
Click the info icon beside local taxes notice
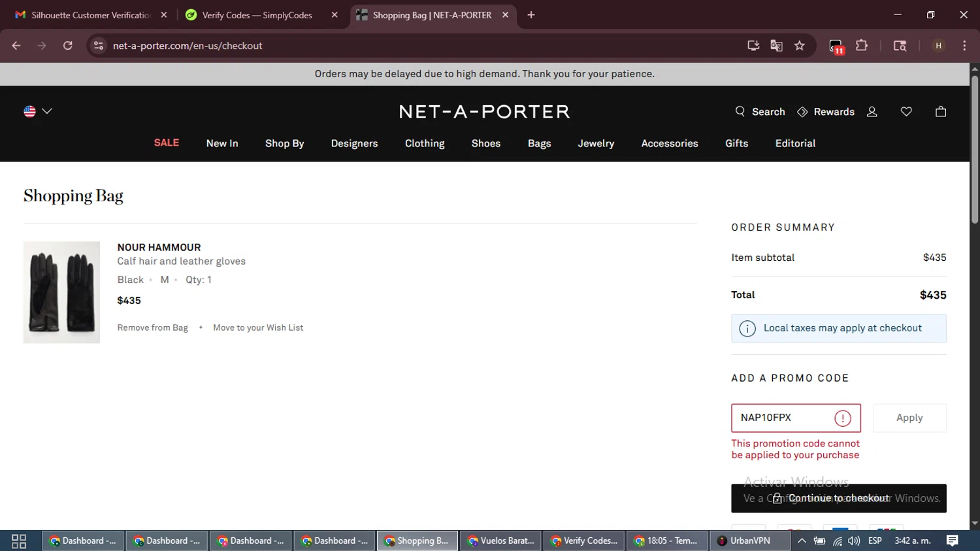point(747,329)
